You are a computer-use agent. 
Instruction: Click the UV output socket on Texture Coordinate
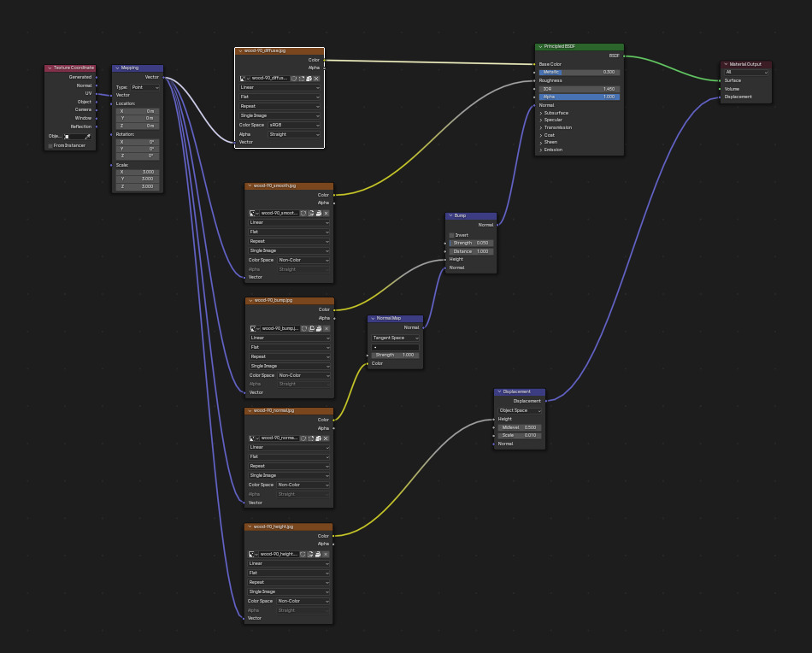coord(97,94)
